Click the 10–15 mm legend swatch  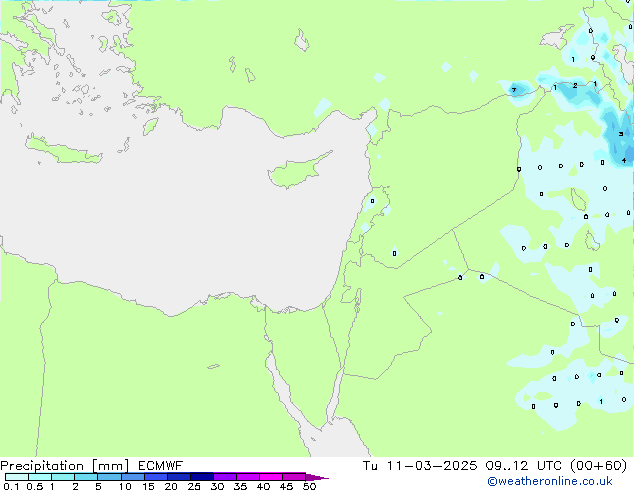point(133,477)
